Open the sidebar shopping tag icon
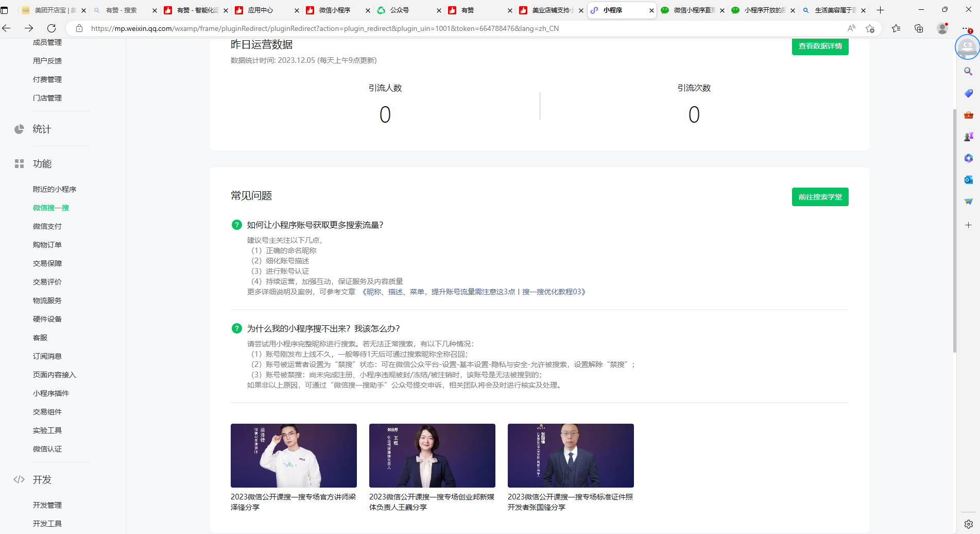 pyautogui.click(x=968, y=93)
